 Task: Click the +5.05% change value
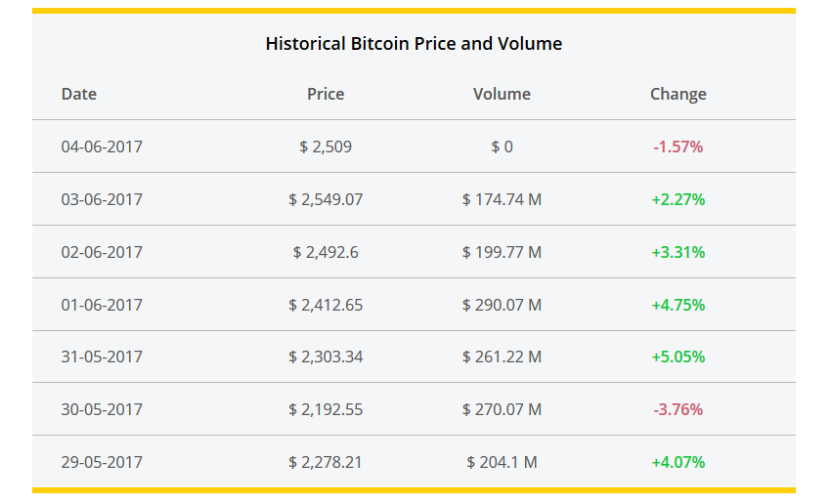tap(678, 357)
